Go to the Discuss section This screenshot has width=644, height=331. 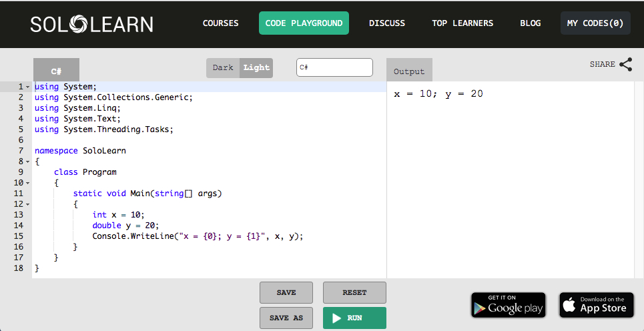click(387, 23)
